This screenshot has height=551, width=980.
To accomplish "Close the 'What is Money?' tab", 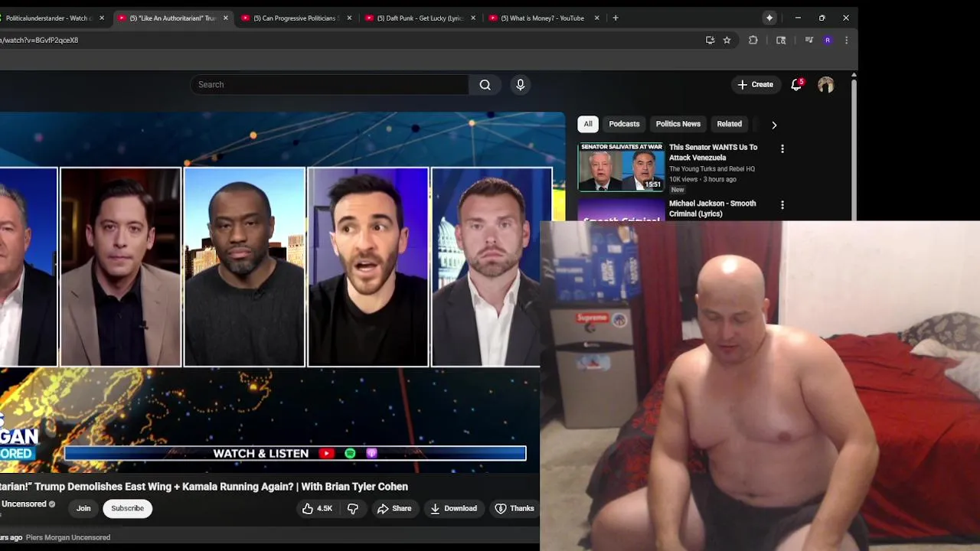I will pos(597,18).
